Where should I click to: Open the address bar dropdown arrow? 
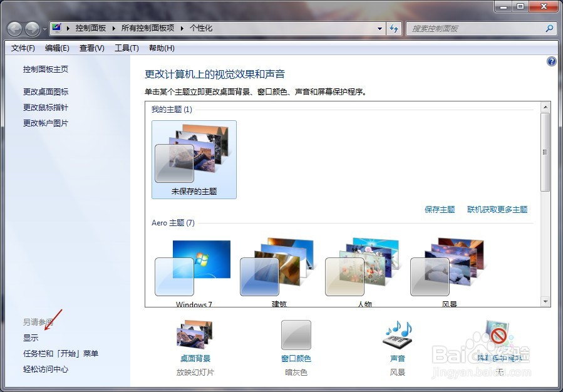tap(380, 29)
